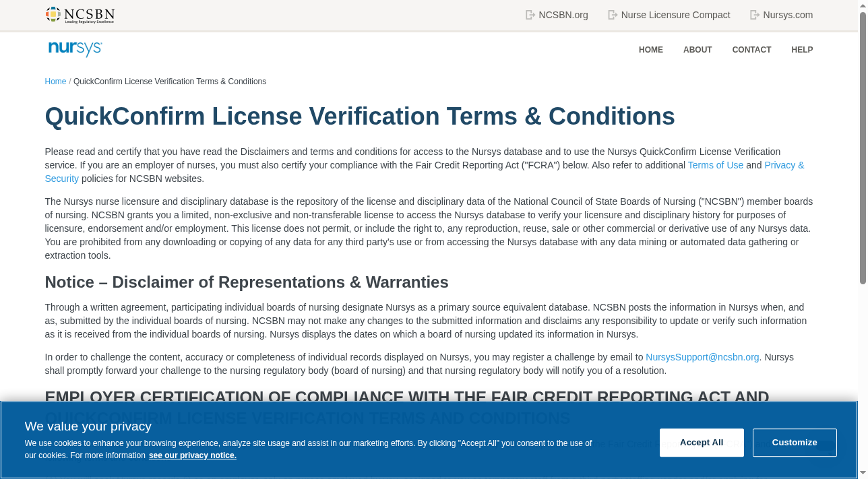Viewport: 868px width, 479px height.
Task: Click the Home breadcrumb link
Action: point(55,82)
